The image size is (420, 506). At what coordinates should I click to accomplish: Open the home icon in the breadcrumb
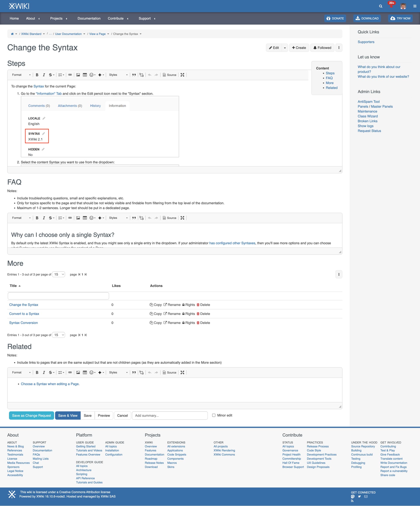click(x=12, y=34)
